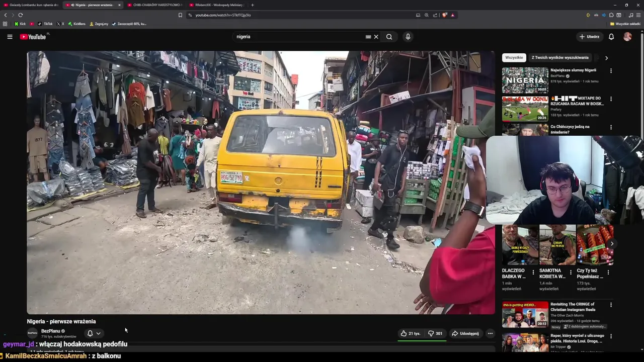The width and height of the screenshot is (644, 362).
Task: Open options for 'Revisiting The CRINGE' video
Action: [x=611, y=305]
